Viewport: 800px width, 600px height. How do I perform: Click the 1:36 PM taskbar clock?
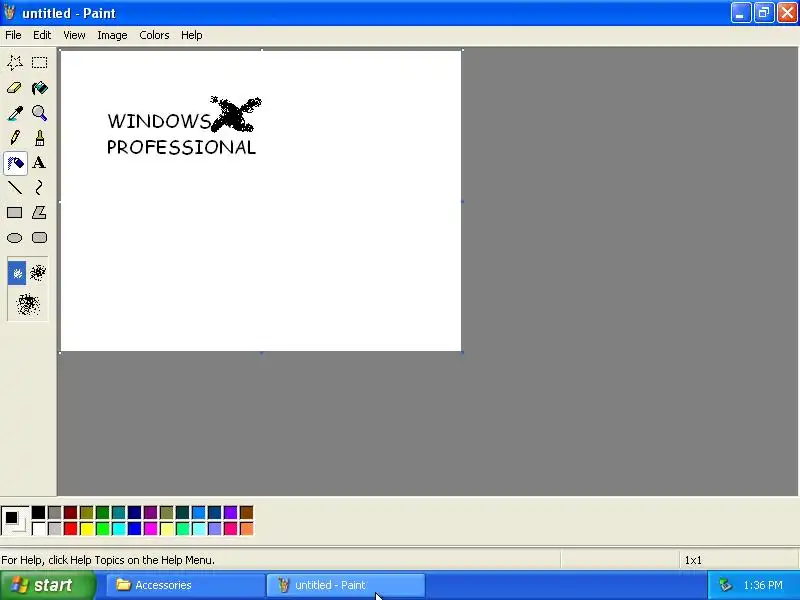763,585
